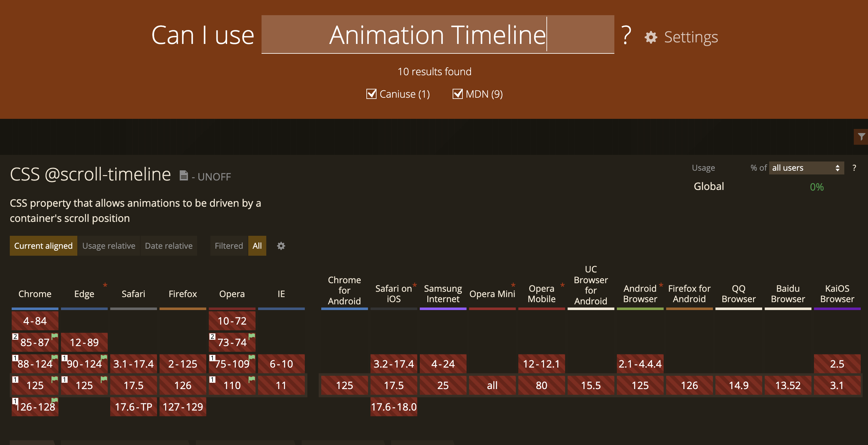Click the UNOFF status label
This screenshot has width=868, height=445.
click(214, 177)
